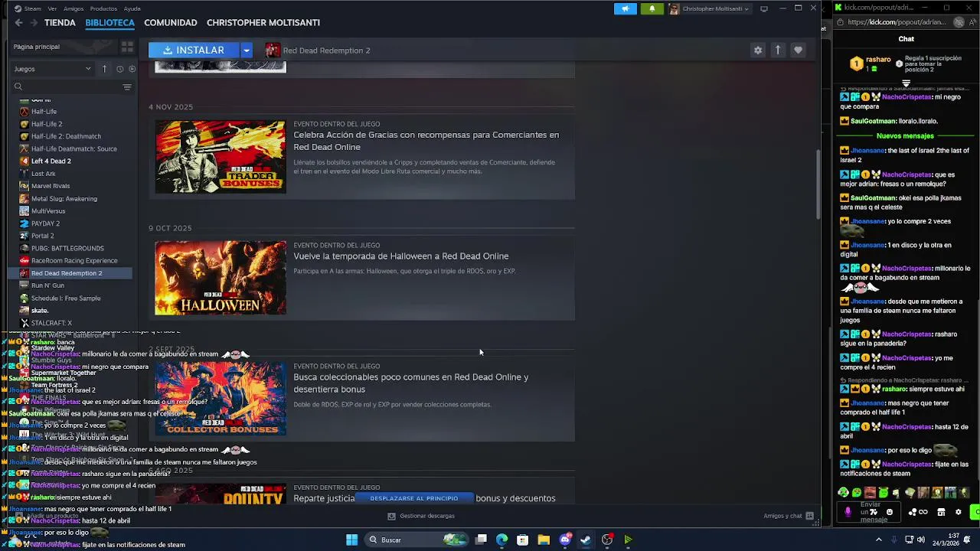Screen dimensions: 980x551
Task: Click the Trader Bonuses event thumbnail
Action: pos(220,157)
